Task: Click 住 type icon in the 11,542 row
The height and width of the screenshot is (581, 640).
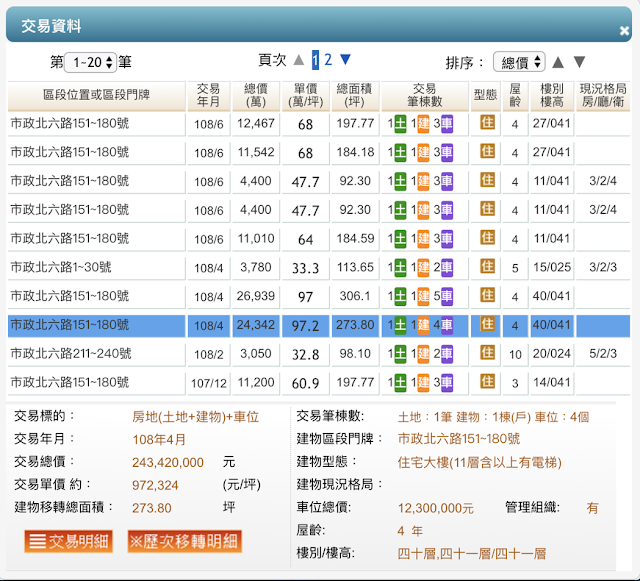Action: 487,151
